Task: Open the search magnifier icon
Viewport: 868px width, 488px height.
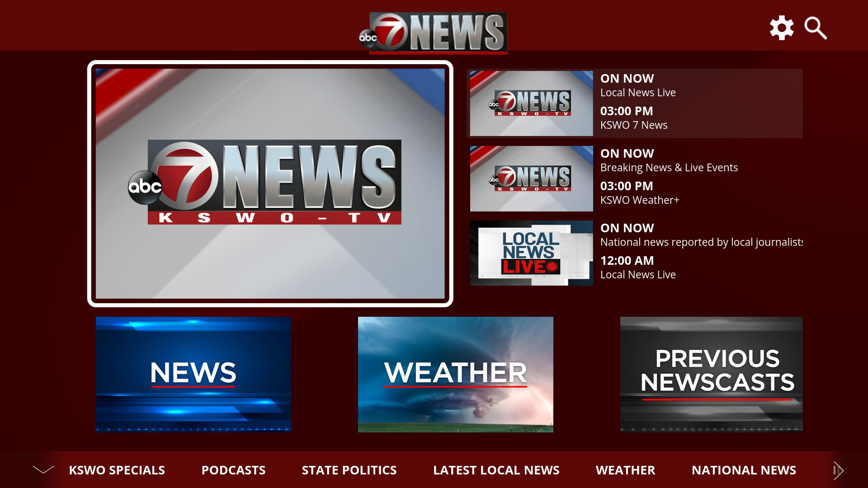Action: [x=815, y=28]
